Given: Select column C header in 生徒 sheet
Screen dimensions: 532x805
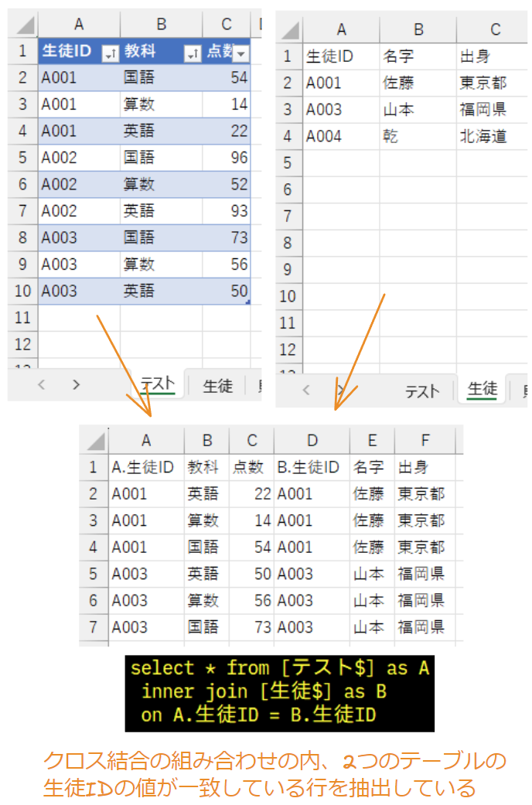Looking at the screenshot, I should pos(495,30).
